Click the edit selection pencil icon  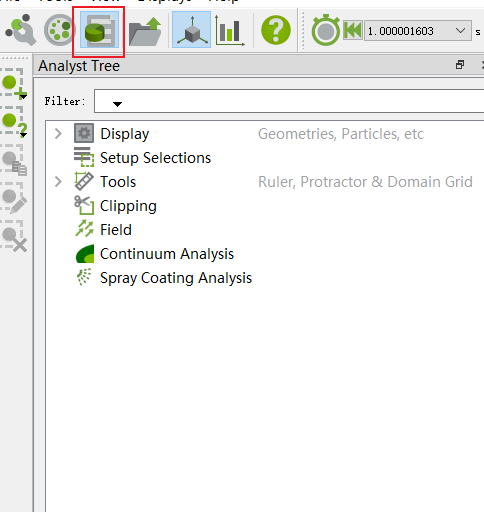coord(14,198)
